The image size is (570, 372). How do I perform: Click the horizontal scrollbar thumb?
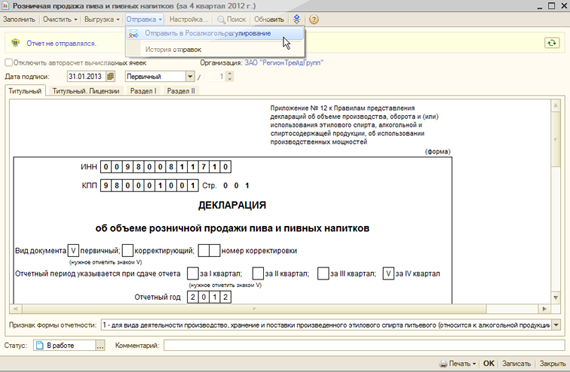(x=254, y=309)
